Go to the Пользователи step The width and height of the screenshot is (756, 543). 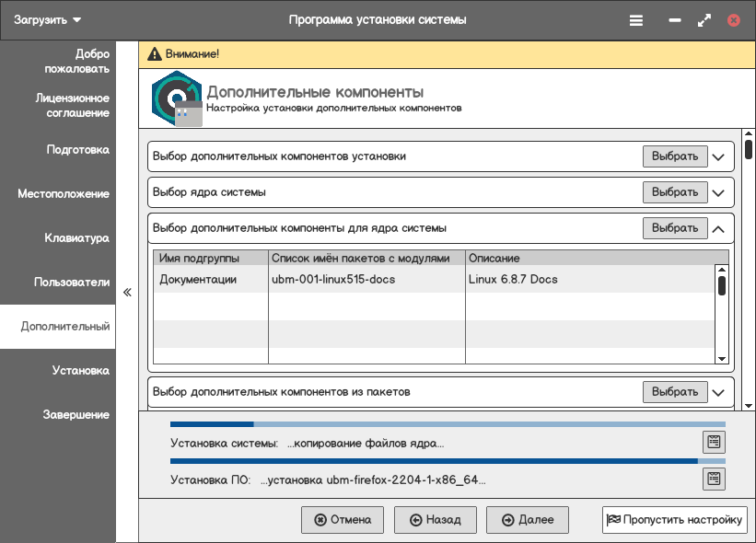[x=72, y=283]
